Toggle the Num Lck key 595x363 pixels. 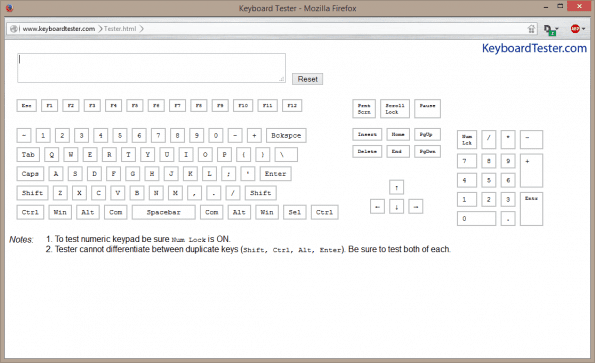coord(467,140)
